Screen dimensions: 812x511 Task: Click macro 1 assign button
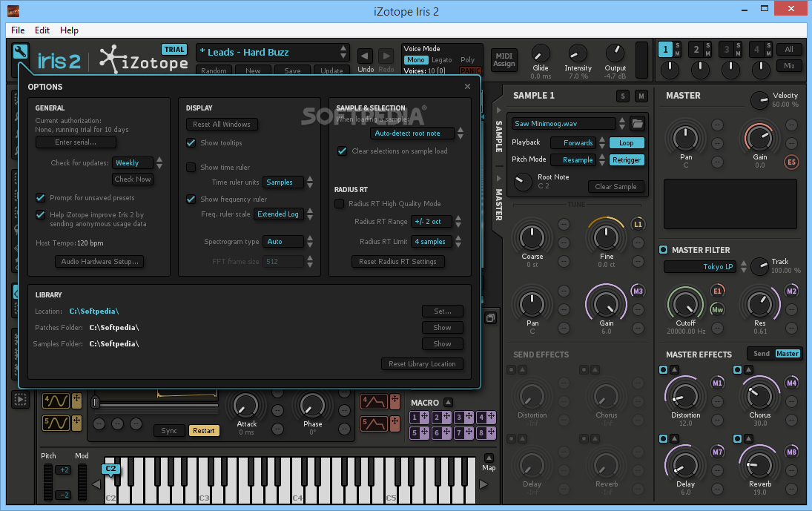(419, 417)
